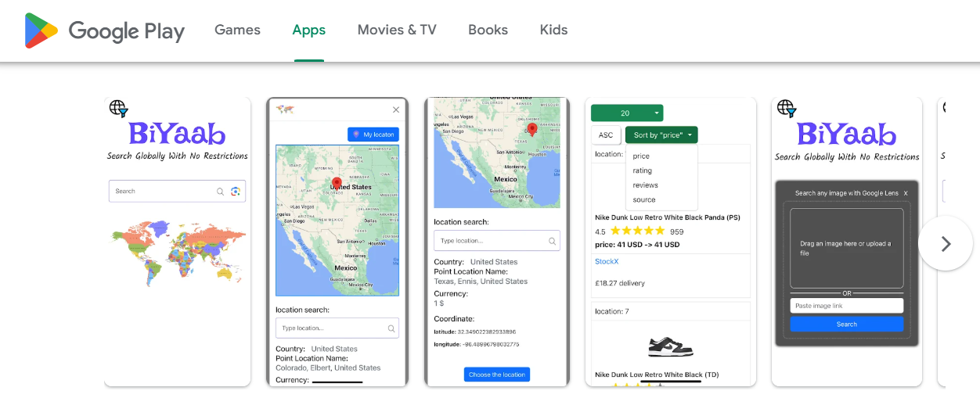Open first BiYaab world map screenshot
The width and height of the screenshot is (980, 416).
[178, 242]
